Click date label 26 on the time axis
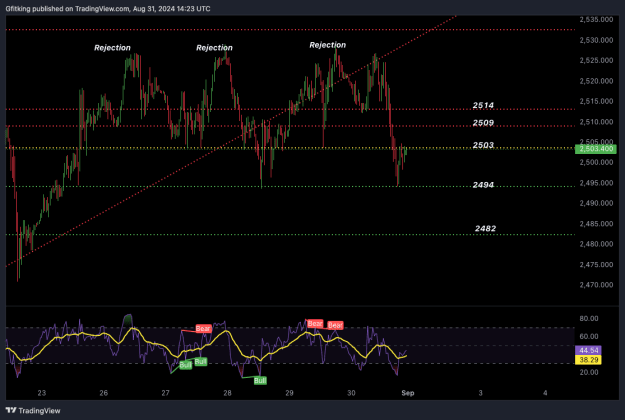625x420 pixels. pos(104,393)
